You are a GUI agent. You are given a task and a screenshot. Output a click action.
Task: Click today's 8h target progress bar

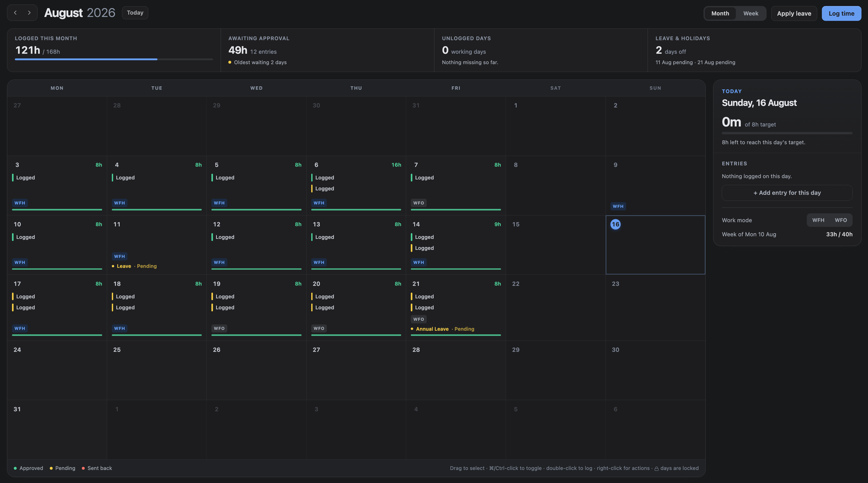point(787,133)
